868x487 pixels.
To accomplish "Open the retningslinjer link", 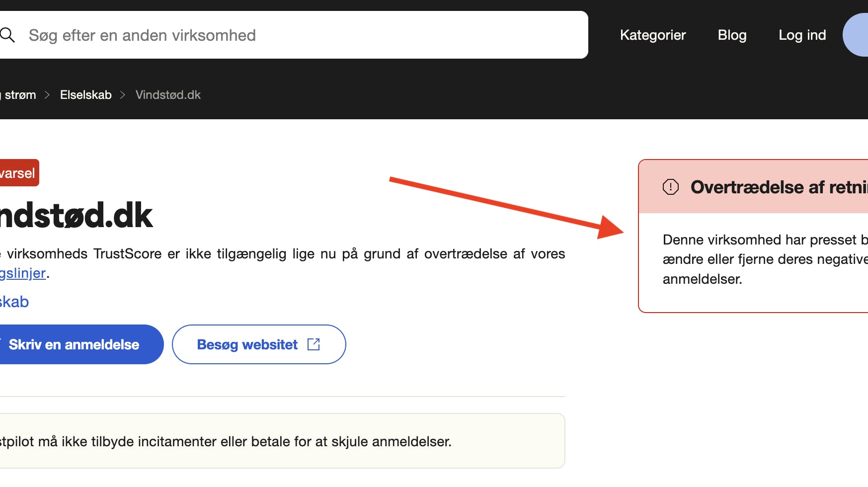I will click(22, 273).
